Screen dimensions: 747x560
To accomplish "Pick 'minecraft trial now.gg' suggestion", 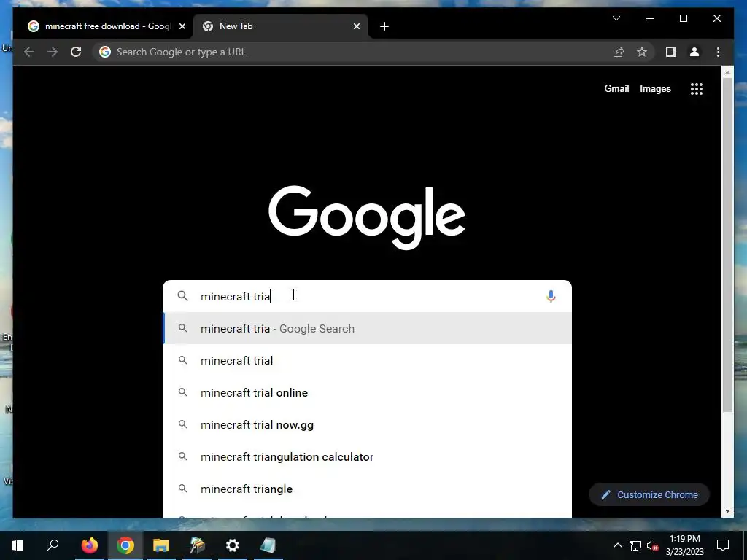I will pos(367,425).
